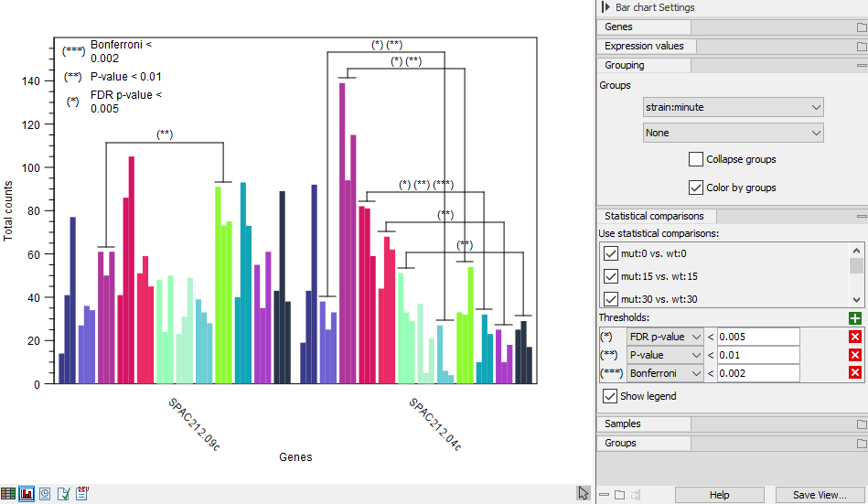Image resolution: width=868 pixels, height=504 pixels.
Task: Click the Save View... button
Action: click(819, 495)
